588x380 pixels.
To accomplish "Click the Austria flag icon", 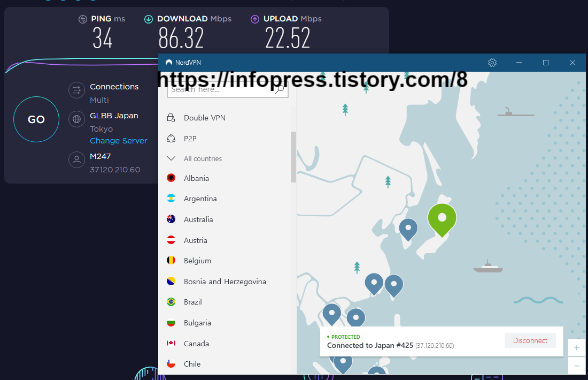I will [171, 240].
